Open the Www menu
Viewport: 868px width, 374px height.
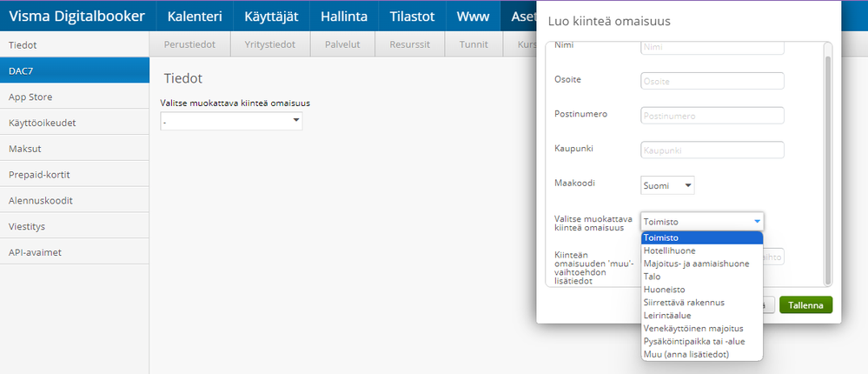473,16
